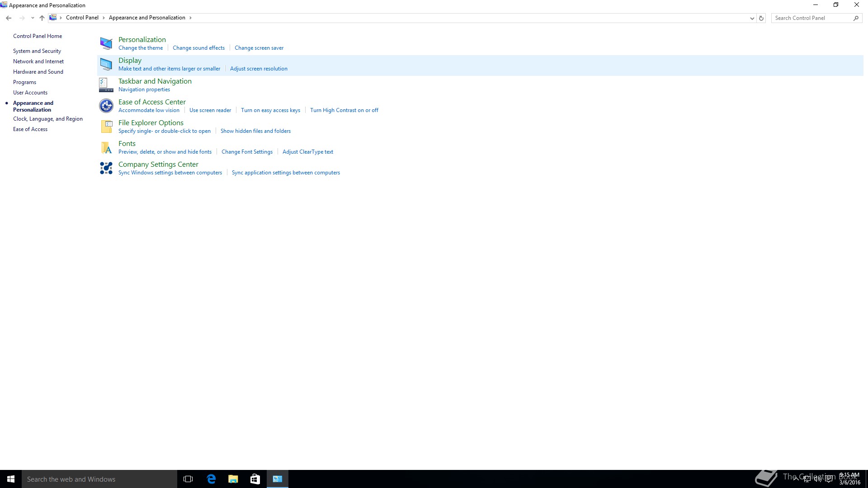Image resolution: width=868 pixels, height=488 pixels.
Task: Expand the address bar history dropdown
Action: 752,18
